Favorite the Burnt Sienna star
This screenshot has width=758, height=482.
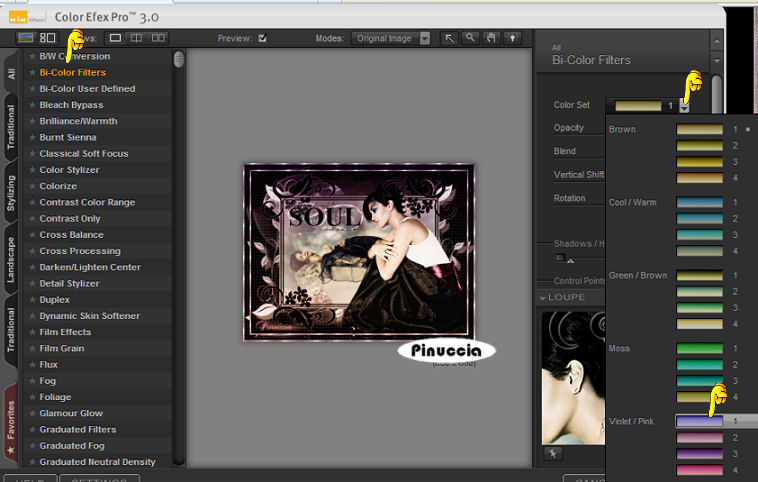click(32, 137)
